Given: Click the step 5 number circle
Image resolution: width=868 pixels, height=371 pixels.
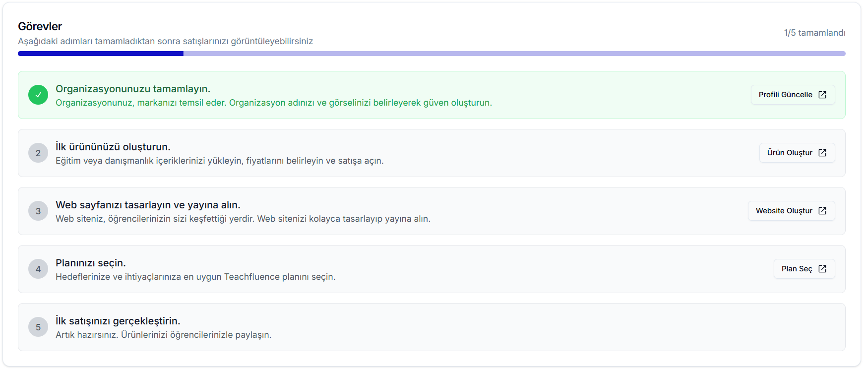Looking at the screenshot, I should 38,327.
